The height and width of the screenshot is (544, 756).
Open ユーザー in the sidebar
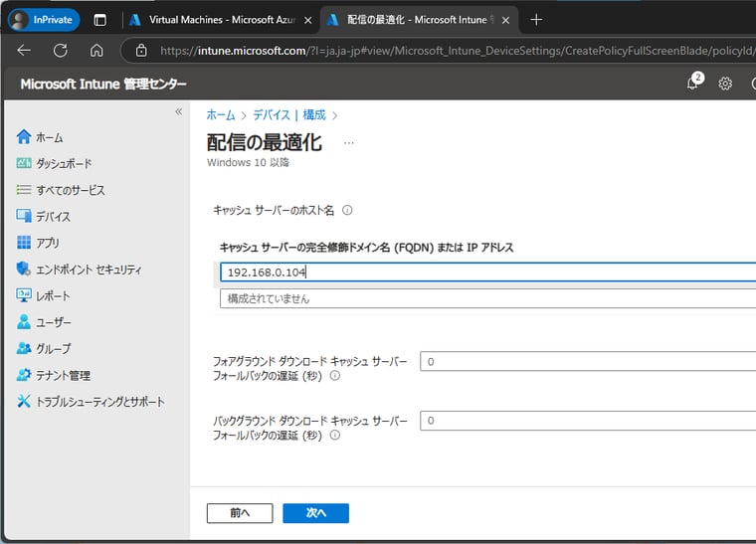pos(44,322)
